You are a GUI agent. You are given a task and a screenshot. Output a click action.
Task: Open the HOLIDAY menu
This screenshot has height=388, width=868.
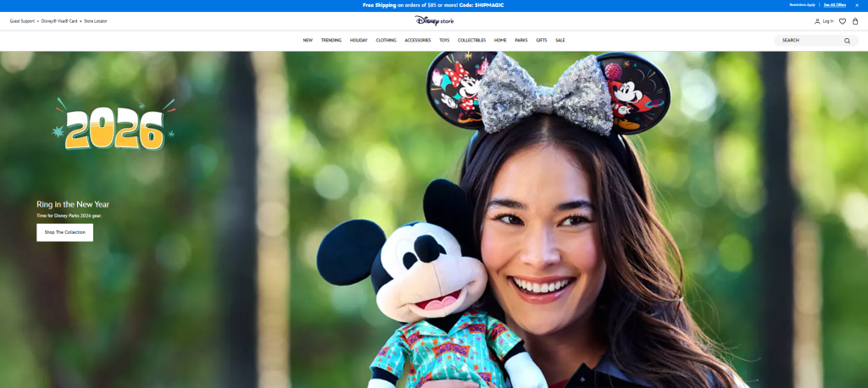tap(359, 41)
